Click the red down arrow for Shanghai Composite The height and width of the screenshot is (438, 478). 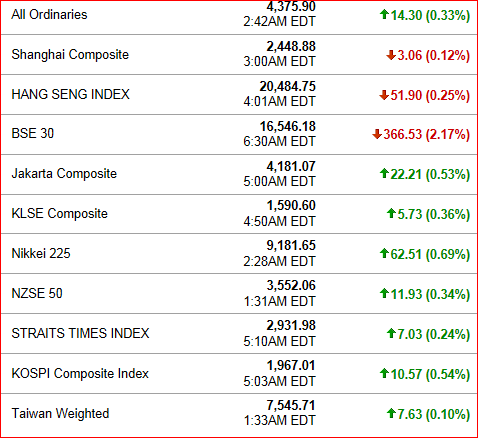coord(391,55)
